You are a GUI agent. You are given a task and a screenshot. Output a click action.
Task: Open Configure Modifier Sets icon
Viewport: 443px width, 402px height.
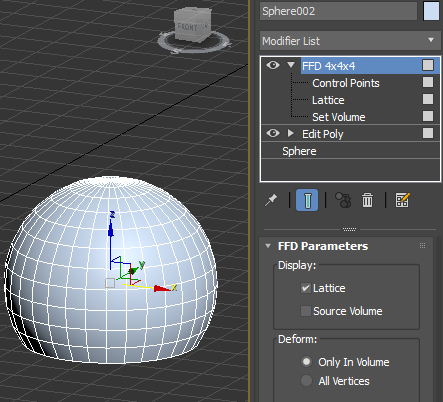[402, 200]
